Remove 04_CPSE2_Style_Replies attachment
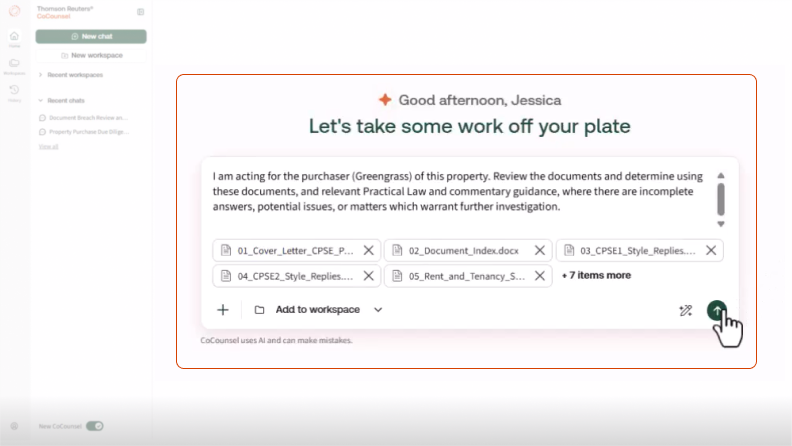Image resolution: width=792 pixels, height=446 pixels. [369, 276]
